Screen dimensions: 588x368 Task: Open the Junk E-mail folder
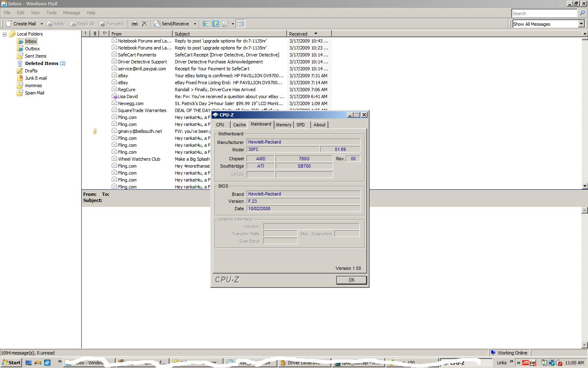pos(36,78)
